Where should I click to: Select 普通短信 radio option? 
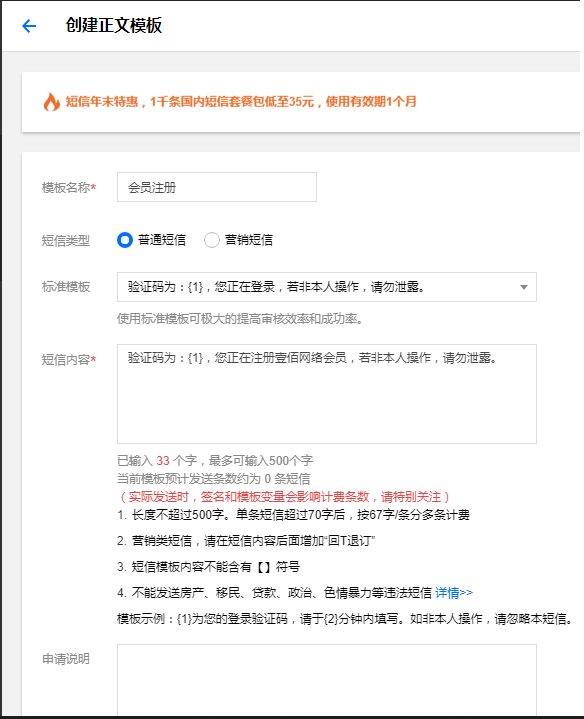[125, 240]
